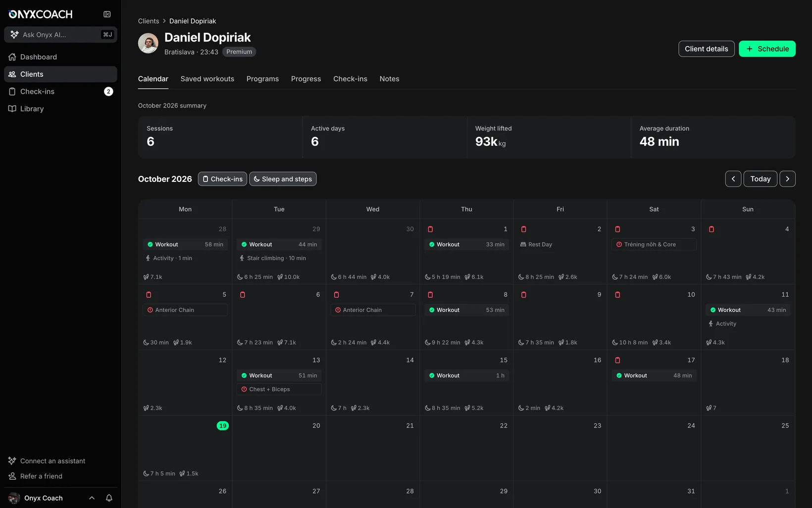Collapse the sidebar panel icon
The width and height of the screenshot is (812, 508).
coord(107,14)
